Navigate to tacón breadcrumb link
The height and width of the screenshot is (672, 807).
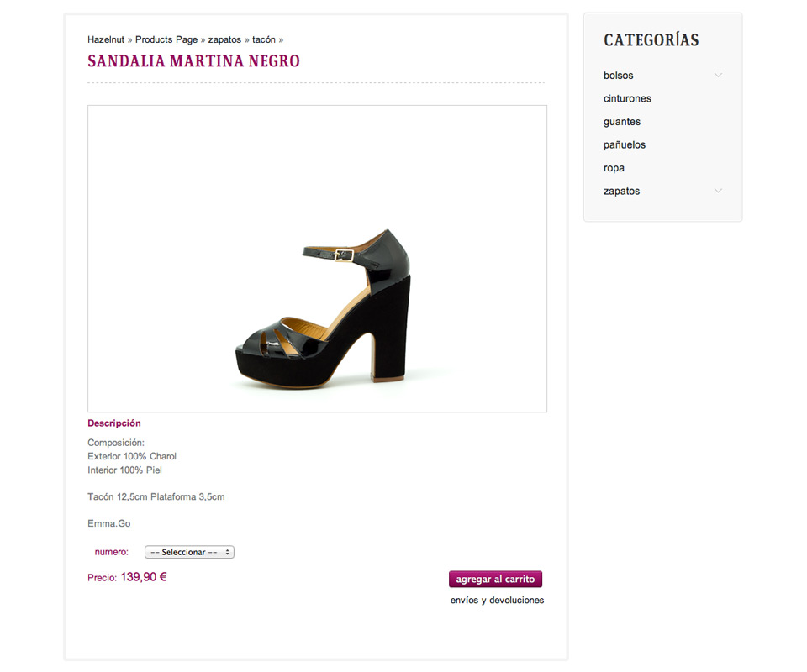pyautogui.click(x=263, y=39)
